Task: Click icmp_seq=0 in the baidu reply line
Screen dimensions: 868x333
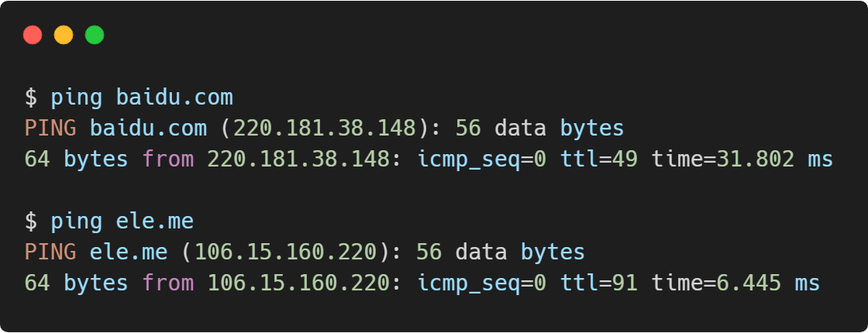Action: point(482,160)
